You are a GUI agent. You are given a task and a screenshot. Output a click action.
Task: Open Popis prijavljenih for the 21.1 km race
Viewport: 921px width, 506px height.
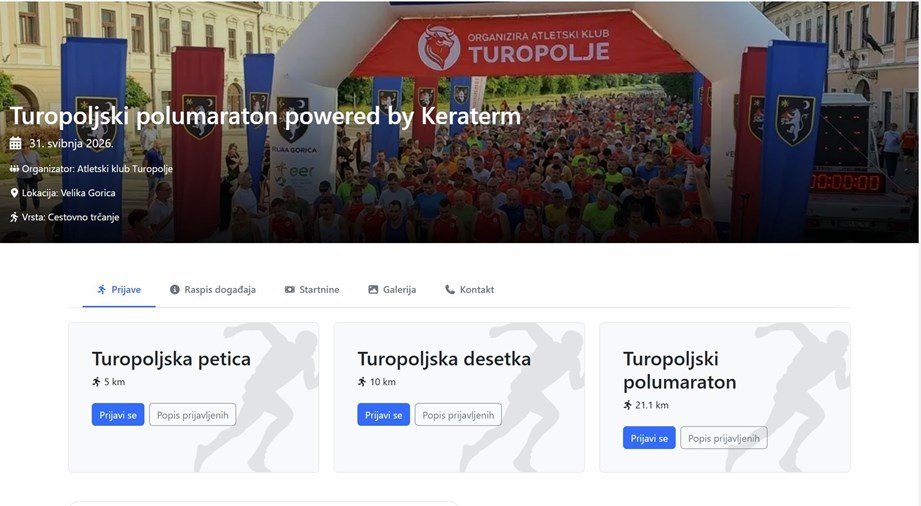(x=724, y=438)
